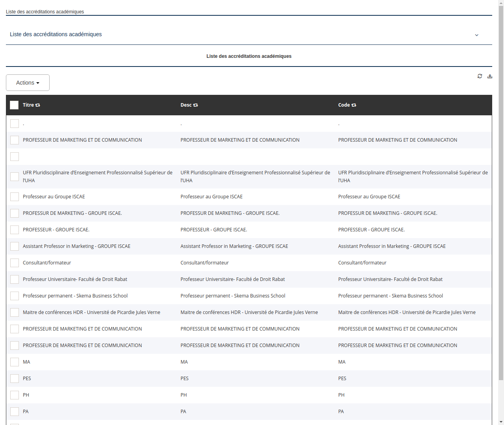Click the centered 'Liste des accréditations académiques' tab title
The width and height of the screenshot is (504, 425).
tap(249, 56)
